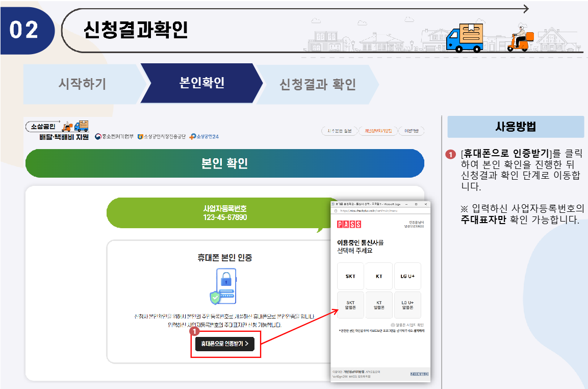Click the 소상공인시장진흥공단 logo
Image resolution: width=588 pixels, height=389 pixels.
[x=162, y=136]
